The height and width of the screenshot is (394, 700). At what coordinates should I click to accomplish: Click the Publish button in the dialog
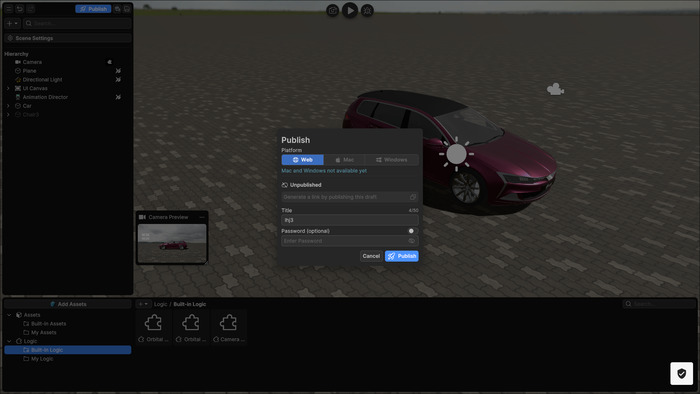(x=401, y=256)
